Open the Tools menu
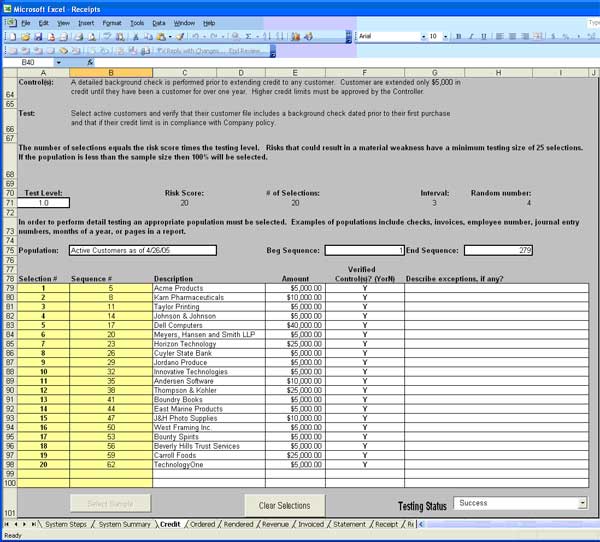This screenshot has width=600, height=542. [137, 23]
